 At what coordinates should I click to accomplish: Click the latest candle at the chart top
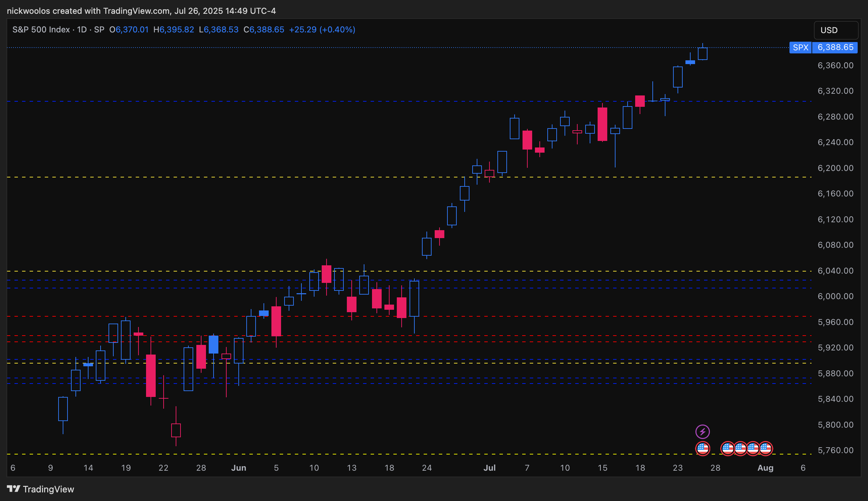coord(702,54)
